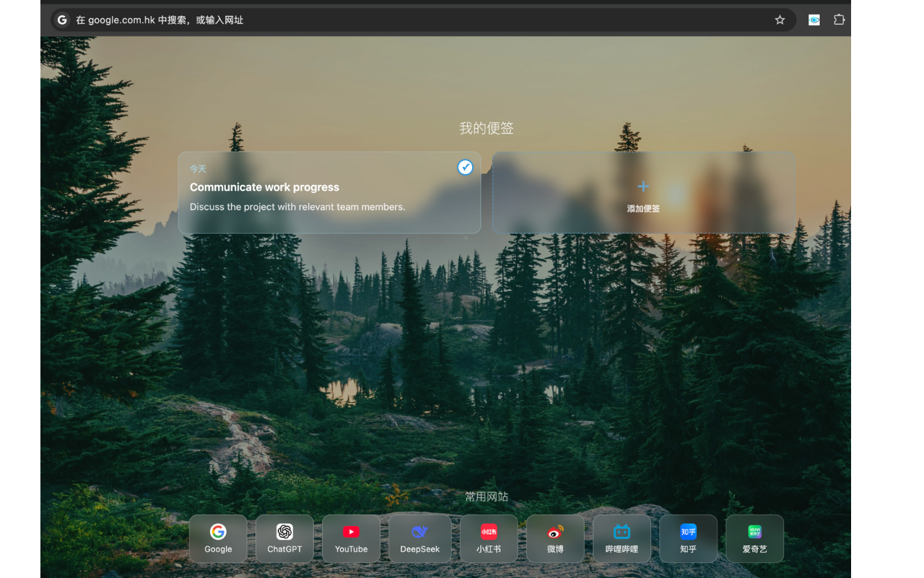Open the Google shortcut tile
Image resolution: width=924 pixels, height=578 pixels.
click(x=218, y=538)
